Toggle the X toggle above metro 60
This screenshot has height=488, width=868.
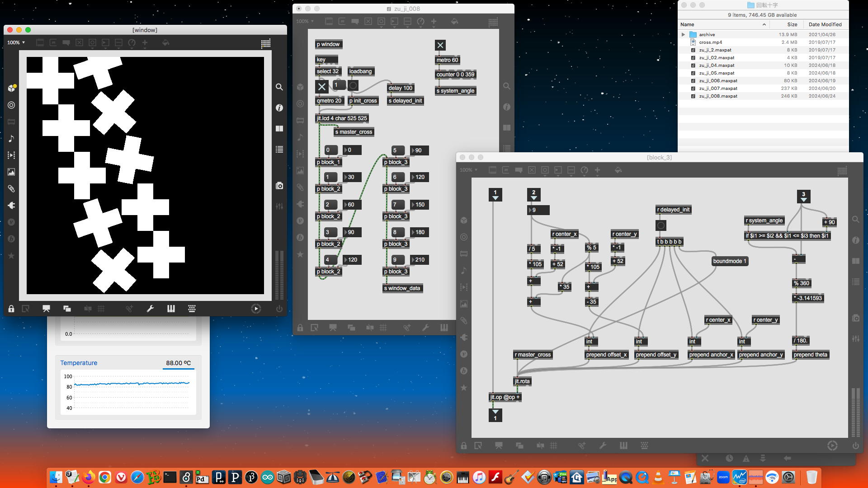click(440, 45)
